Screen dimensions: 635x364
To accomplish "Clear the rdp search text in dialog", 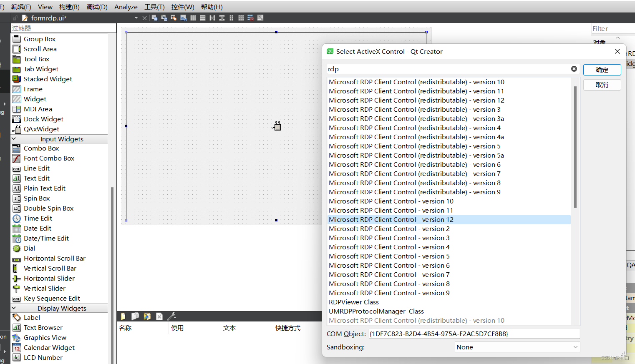I will (x=574, y=69).
